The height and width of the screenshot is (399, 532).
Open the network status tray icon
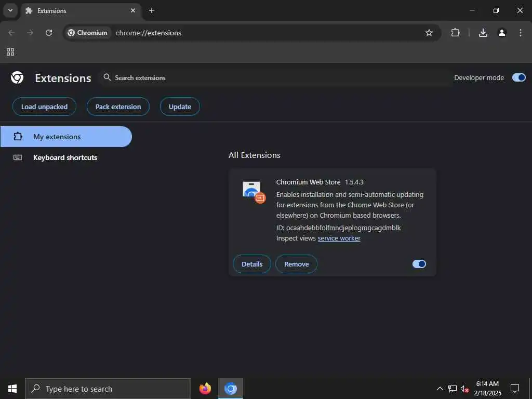pyautogui.click(x=453, y=389)
